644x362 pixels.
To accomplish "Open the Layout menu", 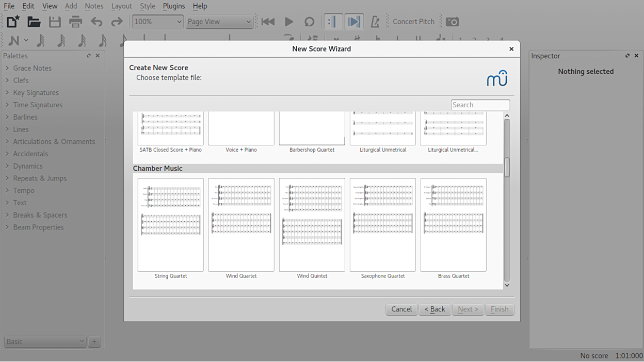I will click(x=121, y=6).
